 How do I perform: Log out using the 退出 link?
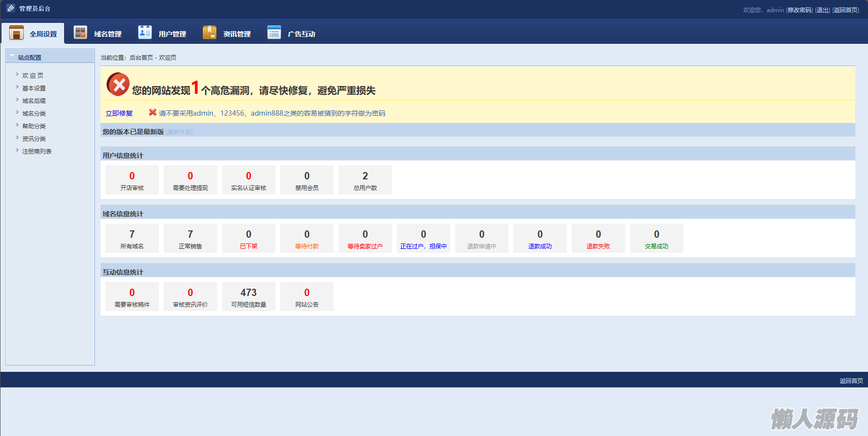click(822, 10)
